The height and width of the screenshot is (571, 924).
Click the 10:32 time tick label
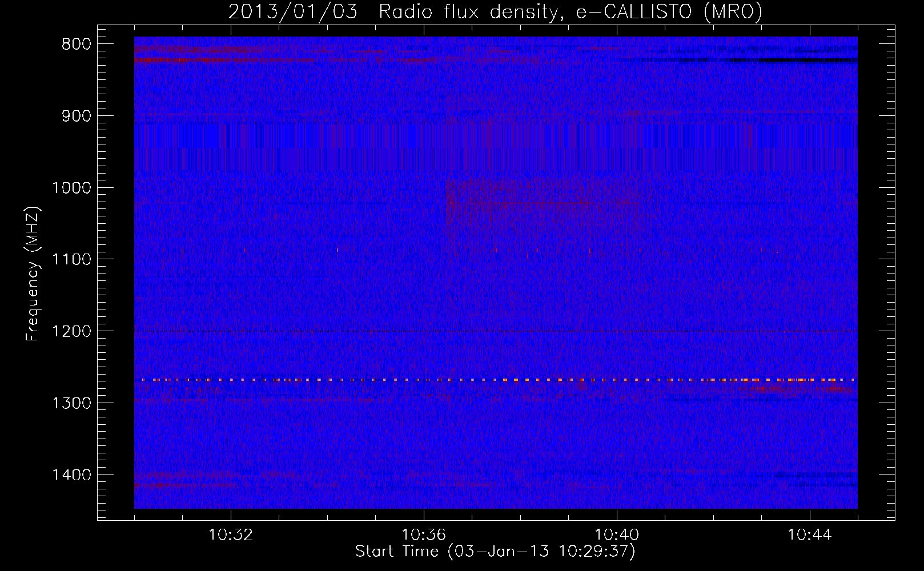tap(231, 535)
